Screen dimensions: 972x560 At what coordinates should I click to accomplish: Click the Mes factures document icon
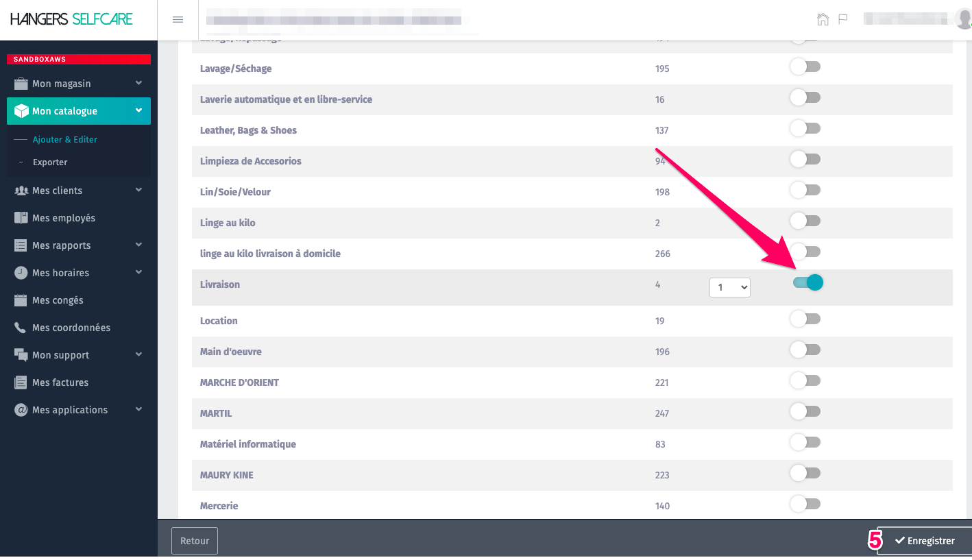(21, 382)
